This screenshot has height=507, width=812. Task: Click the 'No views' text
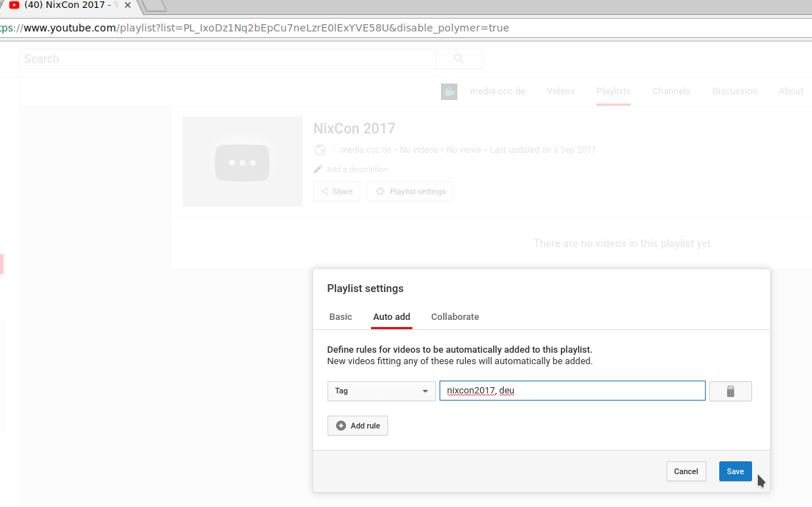[464, 150]
